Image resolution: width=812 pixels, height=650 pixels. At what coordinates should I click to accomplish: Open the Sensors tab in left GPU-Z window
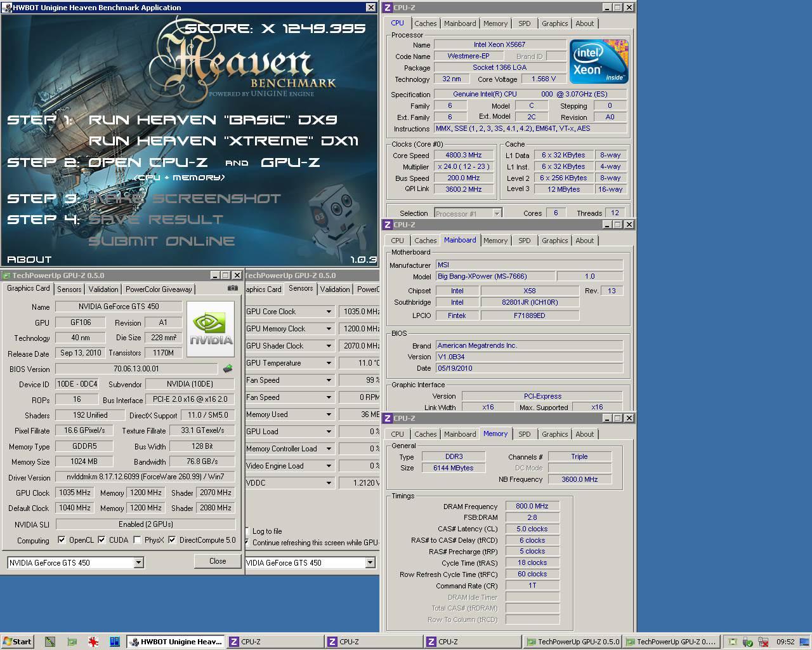69,289
